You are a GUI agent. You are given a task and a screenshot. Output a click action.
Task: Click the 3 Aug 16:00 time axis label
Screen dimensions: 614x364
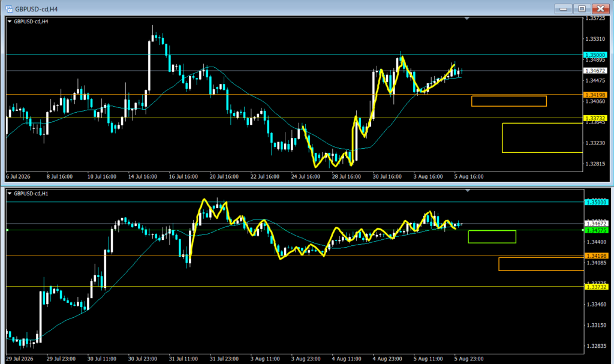pyautogui.click(x=428, y=177)
